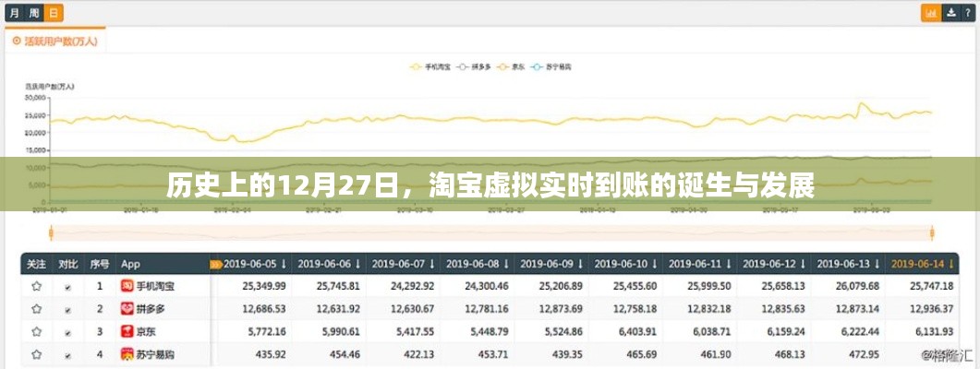The width and height of the screenshot is (980, 369).
Task: Click the 拼多多 app logo icon
Action: 127,309
